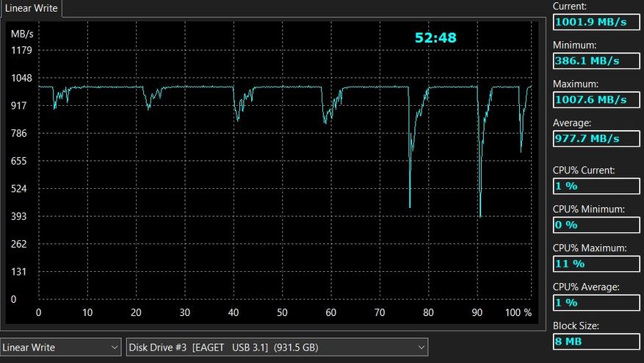Image resolution: width=644 pixels, height=363 pixels.
Task: Click the Current speed value 1001.9 MB/s
Action: tap(596, 22)
